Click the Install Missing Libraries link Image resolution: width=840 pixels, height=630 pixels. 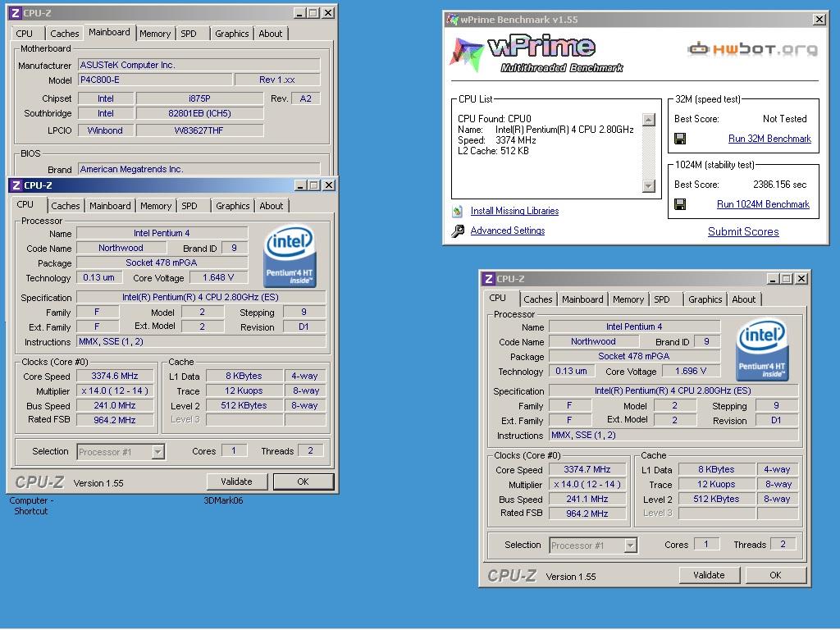click(x=514, y=211)
